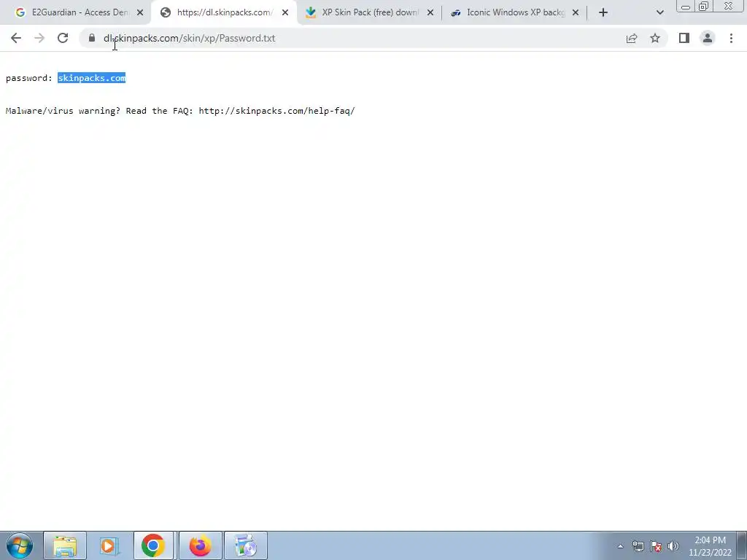Click the highlighted skinpacks.com password text
The image size is (747, 560).
[91, 78]
